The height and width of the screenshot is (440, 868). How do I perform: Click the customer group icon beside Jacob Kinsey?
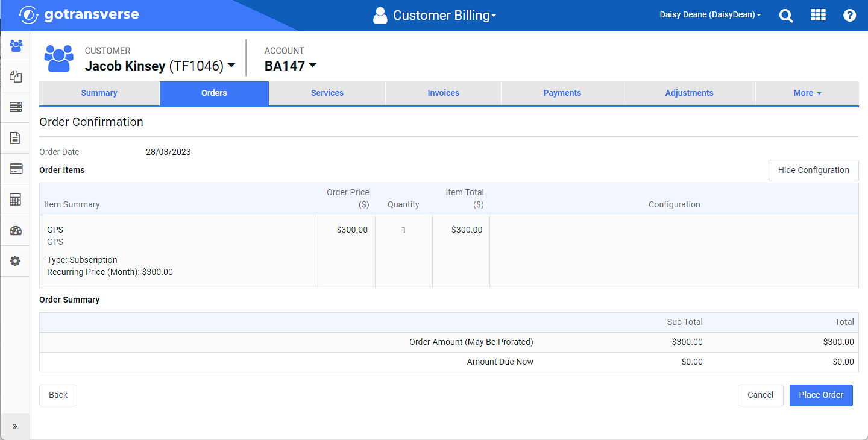tap(58, 58)
